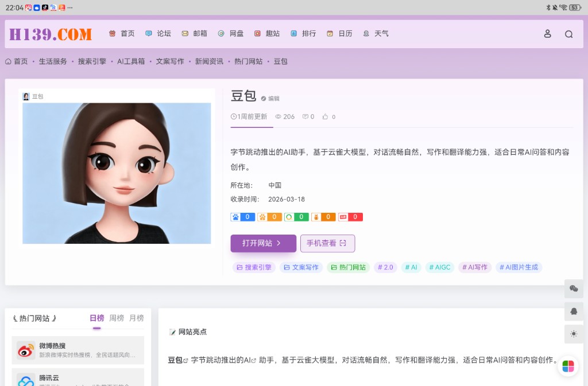Select the # AIGC tag

click(440, 267)
